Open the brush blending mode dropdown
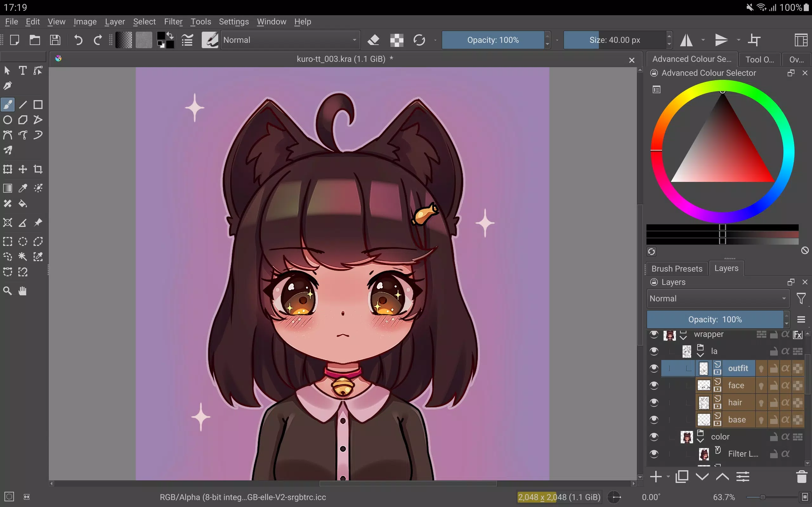Screen dimensions: 812x507 point(290,40)
